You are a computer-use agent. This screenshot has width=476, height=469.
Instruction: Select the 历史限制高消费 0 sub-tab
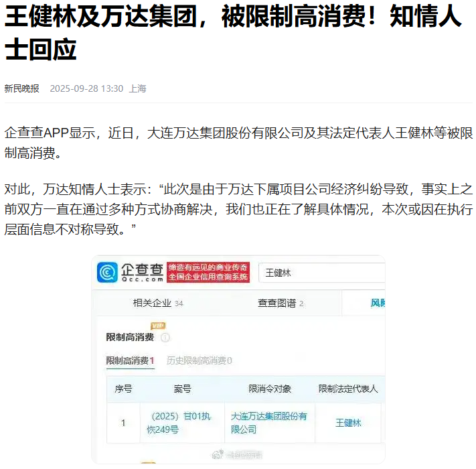pos(199,360)
